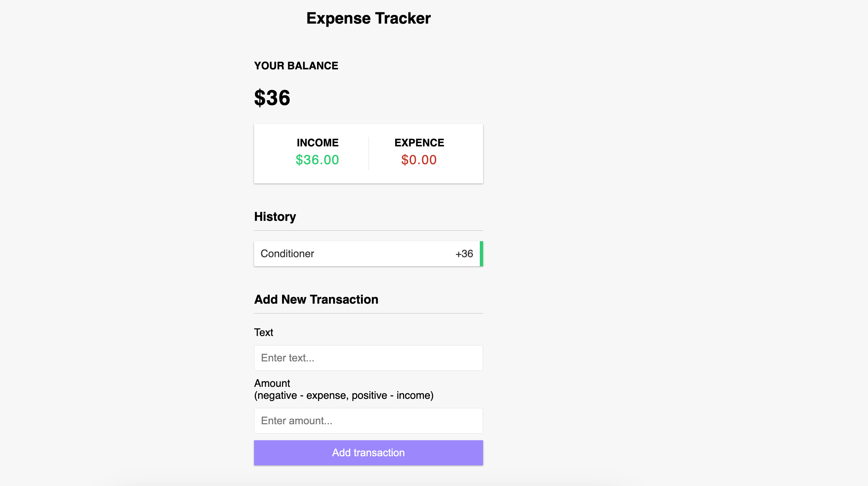Click inside the Enter text field
The image size is (868, 486).
tap(368, 358)
